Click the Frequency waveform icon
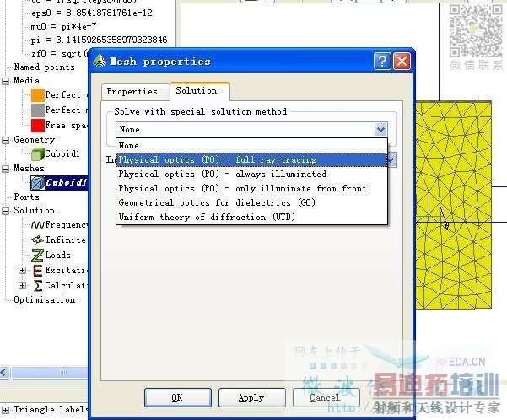The width and height of the screenshot is (507, 420). click(x=37, y=224)
